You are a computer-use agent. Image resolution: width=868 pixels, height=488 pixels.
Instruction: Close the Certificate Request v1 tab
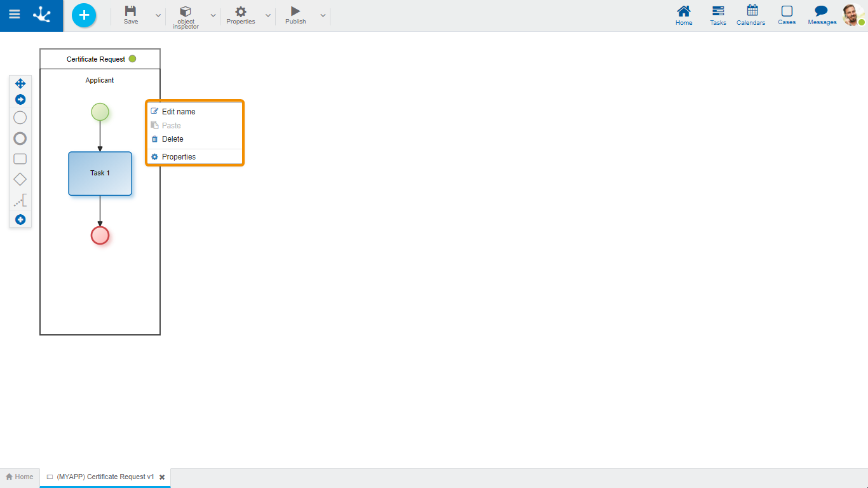click(x=162, y=477)
